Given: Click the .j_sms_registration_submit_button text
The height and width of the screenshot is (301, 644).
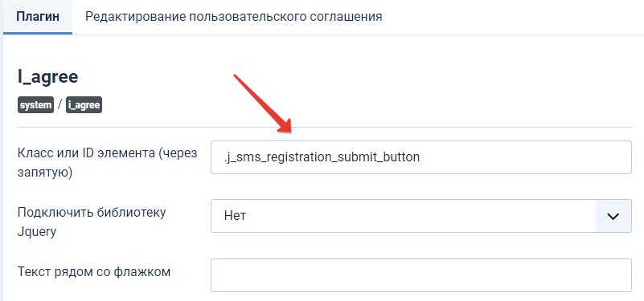Looking at the screenshot, I should coord(322,157).
